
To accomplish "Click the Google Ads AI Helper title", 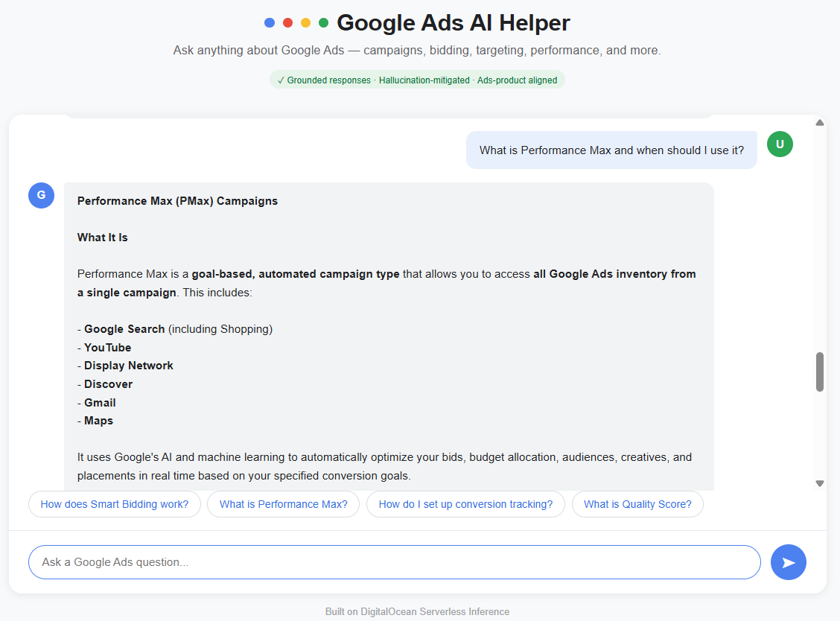I will [454, 22].
